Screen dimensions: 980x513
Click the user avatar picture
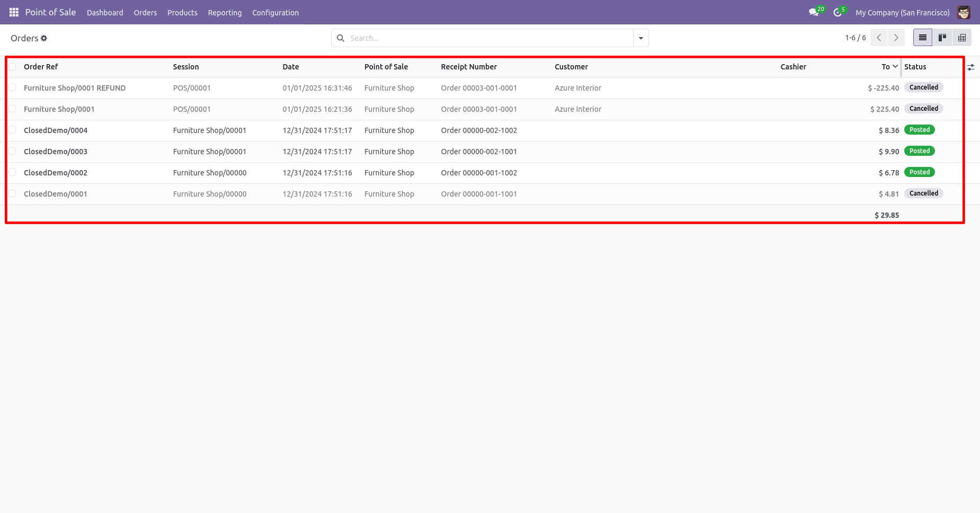tap(964, 12)
